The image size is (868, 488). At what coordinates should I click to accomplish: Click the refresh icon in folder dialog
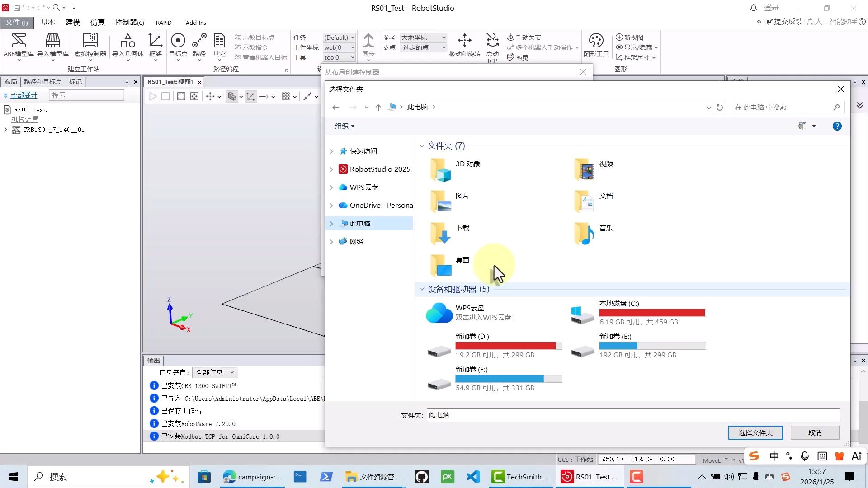pyautogui.click(x=720, y=108)
